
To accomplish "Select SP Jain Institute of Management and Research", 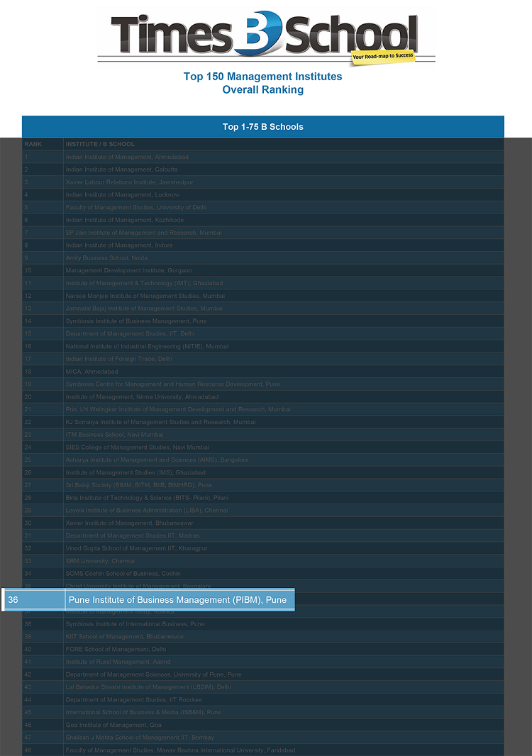I will coord(144,233).
